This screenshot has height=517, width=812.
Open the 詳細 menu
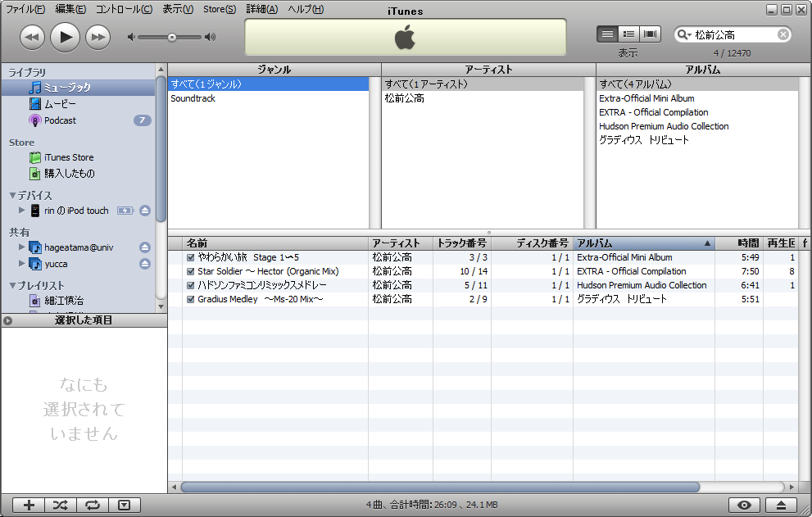[261, 9]
